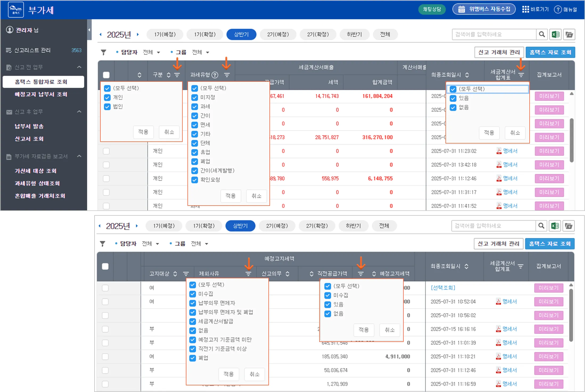The height and width of the screenshot is (392, 585).
Task: Open 예정고지 납부서 조회 sidebar menu
Action: (x=41, y=94)
